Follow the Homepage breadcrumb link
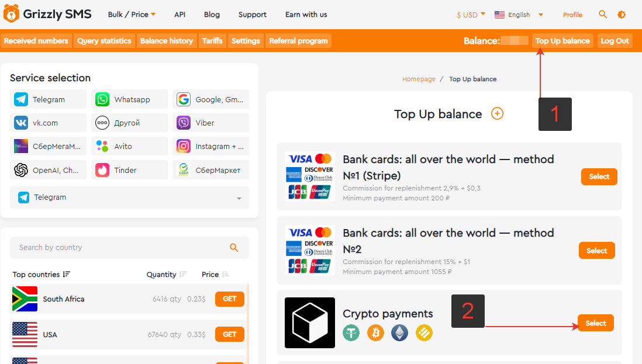The height and width of the screenshot is (364, 642). tap(419, 79)
